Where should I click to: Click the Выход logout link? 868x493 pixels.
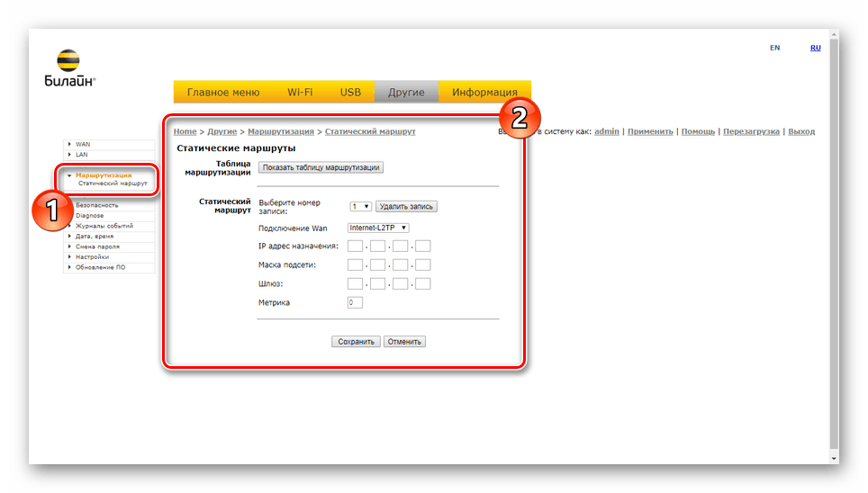801,131
